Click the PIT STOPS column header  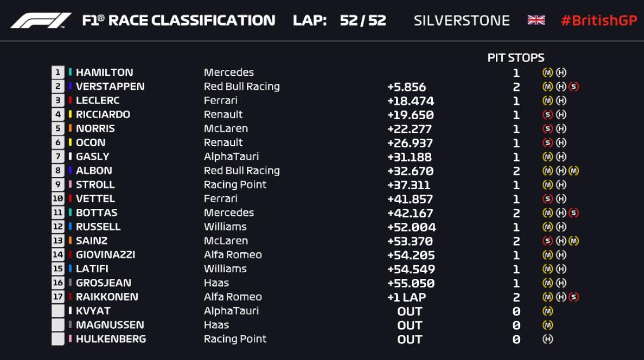(x=516, y=58)
